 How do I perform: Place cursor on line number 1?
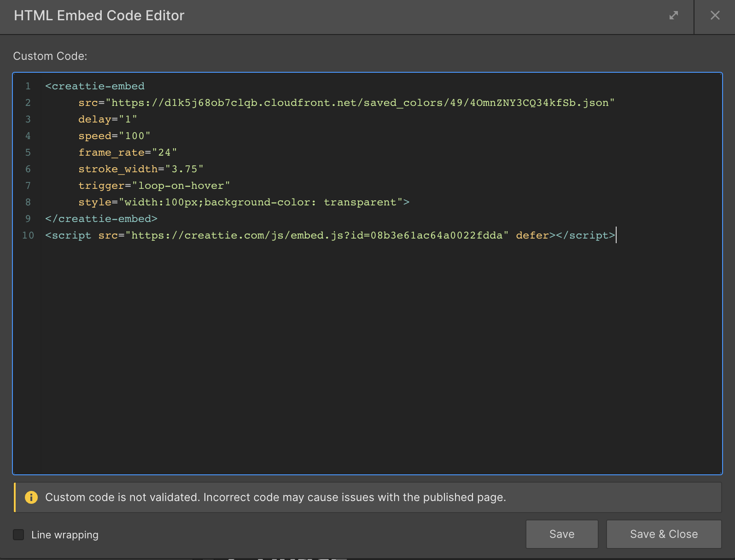pos(28,86)
